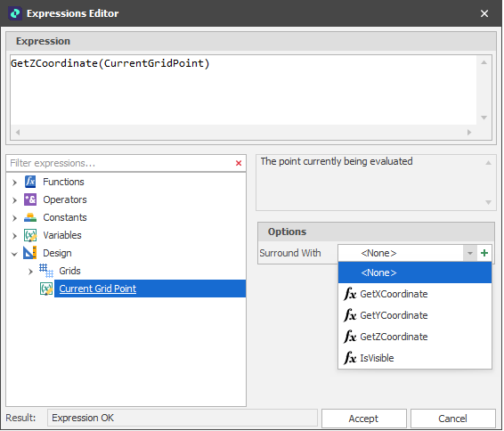Click the Design ruler icon
504x431 pixels.
[30, 253]
